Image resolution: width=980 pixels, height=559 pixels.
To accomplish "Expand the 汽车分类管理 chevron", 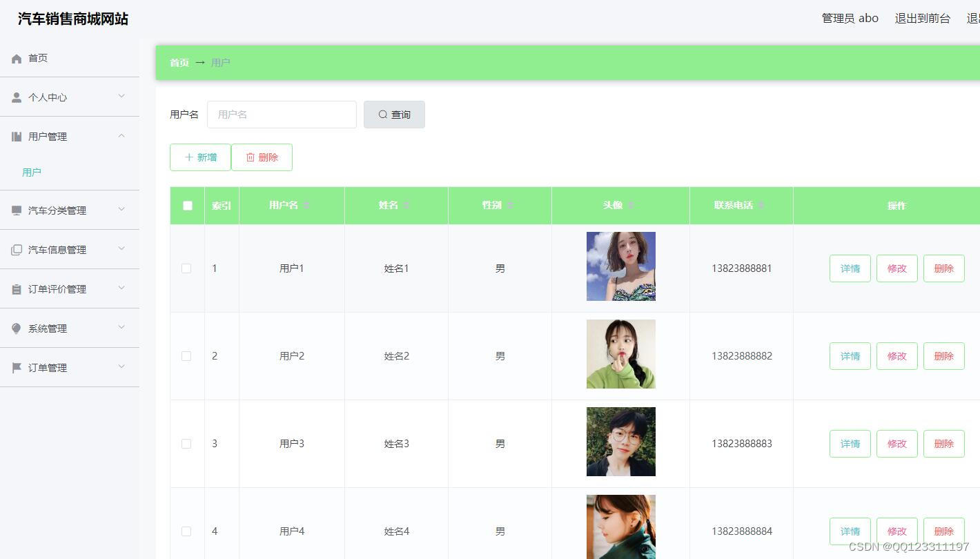I will tap(121, 210).
